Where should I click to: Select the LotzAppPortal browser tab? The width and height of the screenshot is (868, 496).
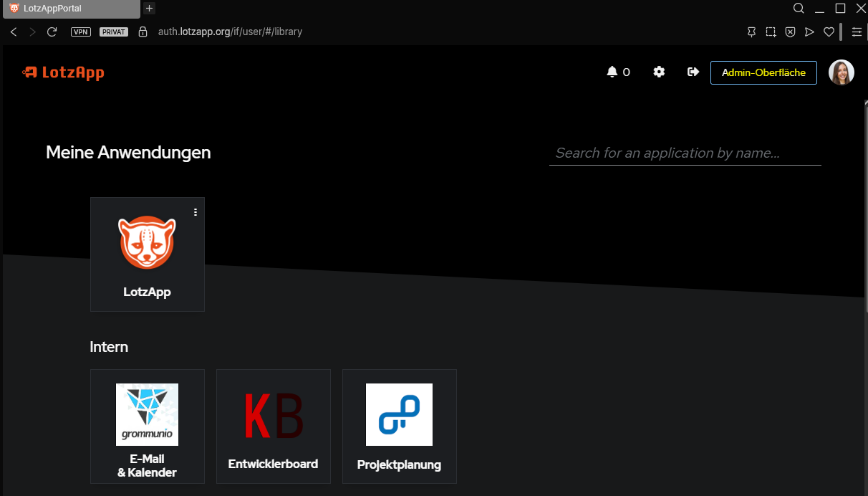[70, 9]
